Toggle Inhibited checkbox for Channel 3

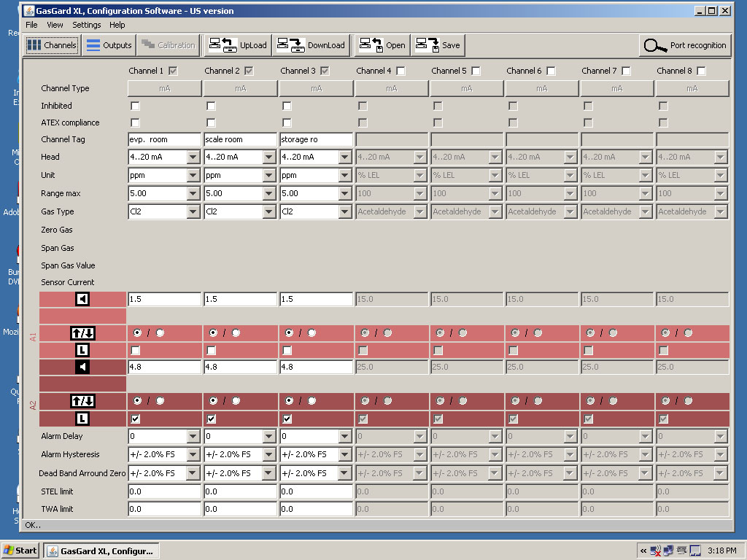[x=287, y=106]
